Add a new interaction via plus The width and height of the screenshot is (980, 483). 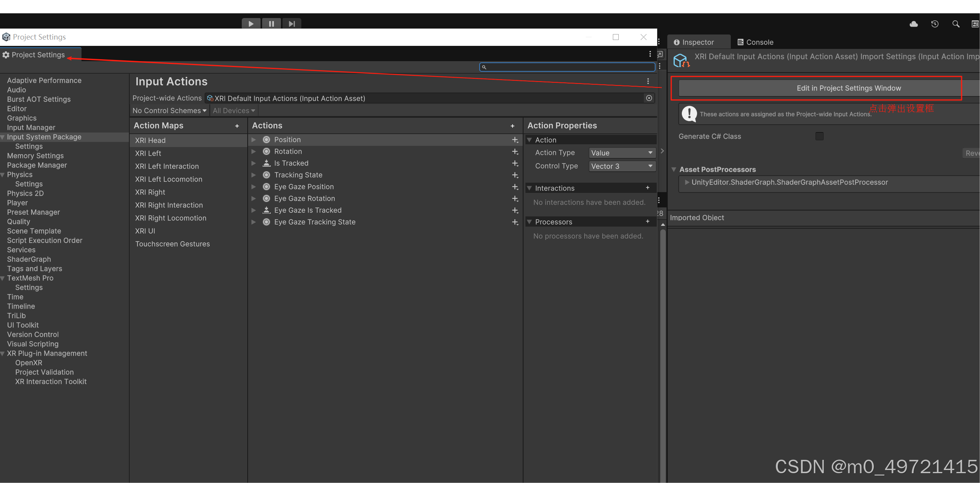648,188
